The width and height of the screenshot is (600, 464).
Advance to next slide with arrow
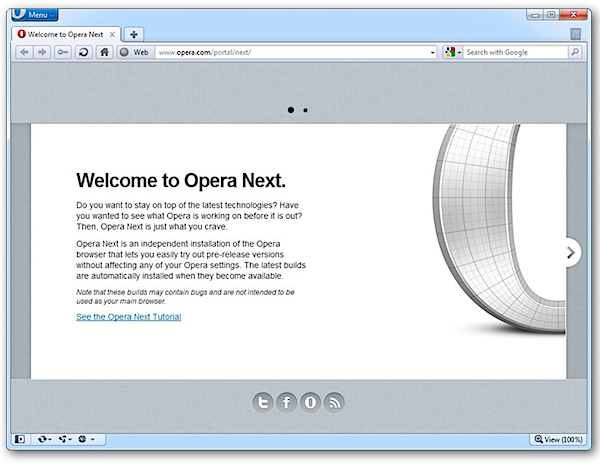(x=572, y=252)
